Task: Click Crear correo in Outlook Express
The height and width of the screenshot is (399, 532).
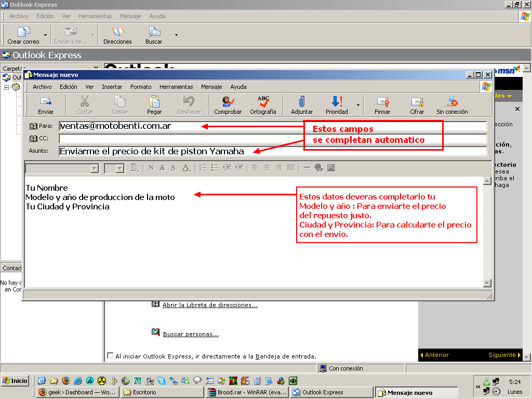Action: [23, 36]
